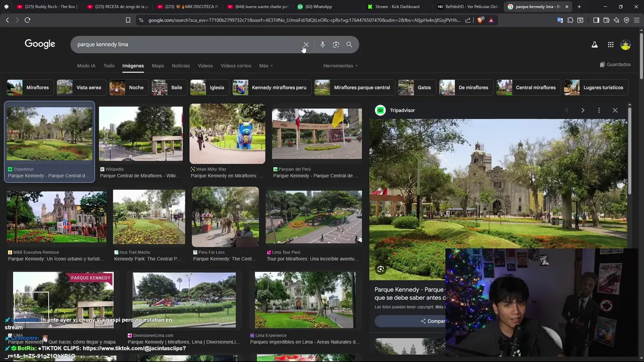The width and height of the screenshot is (644, 362).
Task: Open the Brave Wallet icon
Action: pos(606,20)
